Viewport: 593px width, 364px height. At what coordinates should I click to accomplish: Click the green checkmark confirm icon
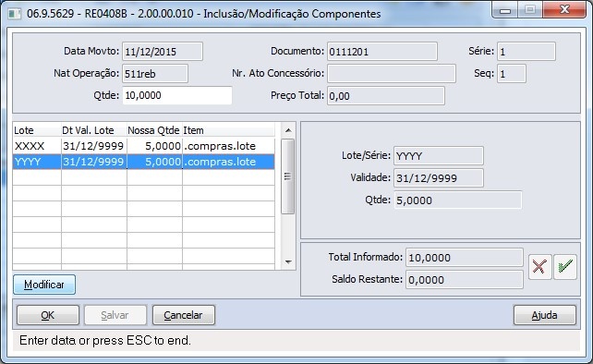click(565, 267)
